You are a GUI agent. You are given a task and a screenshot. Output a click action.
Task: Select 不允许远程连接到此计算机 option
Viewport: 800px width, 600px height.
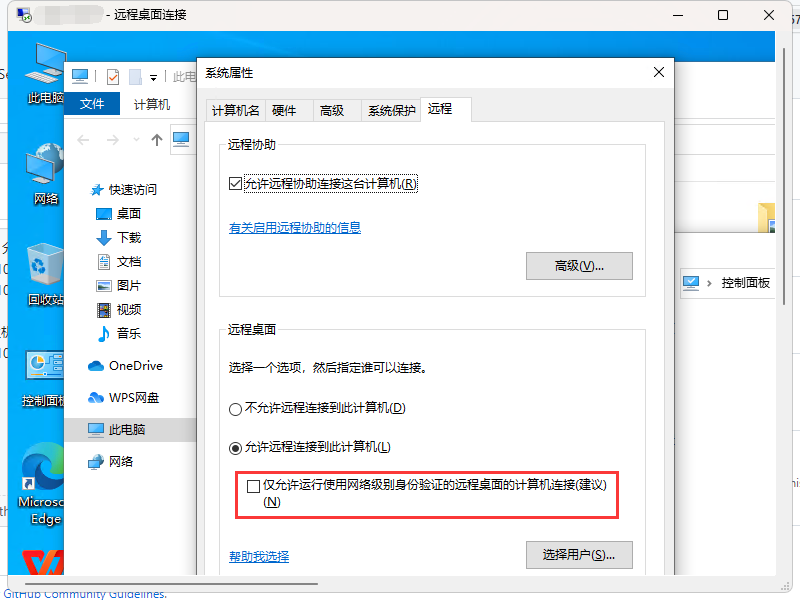[x=235, y=408]
